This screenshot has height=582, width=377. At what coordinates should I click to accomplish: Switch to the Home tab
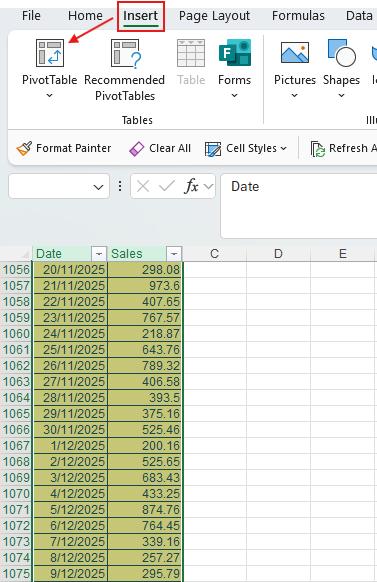[85, 16]
